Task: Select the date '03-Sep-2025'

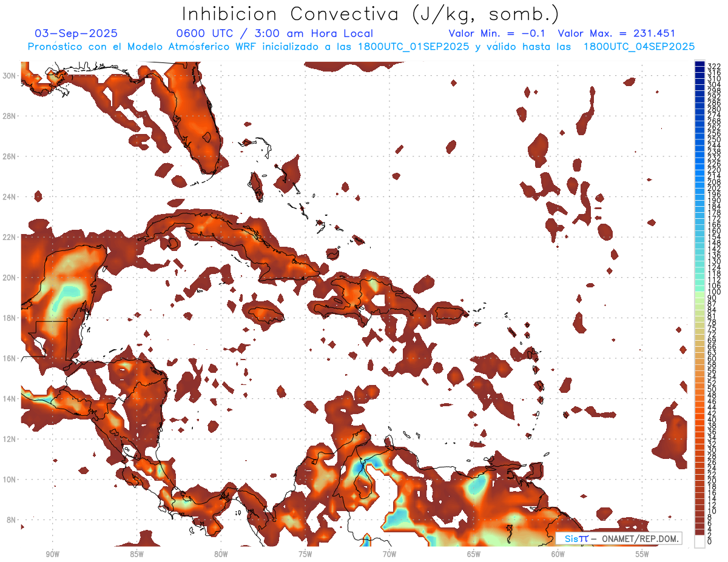Action: pos(76,33)
